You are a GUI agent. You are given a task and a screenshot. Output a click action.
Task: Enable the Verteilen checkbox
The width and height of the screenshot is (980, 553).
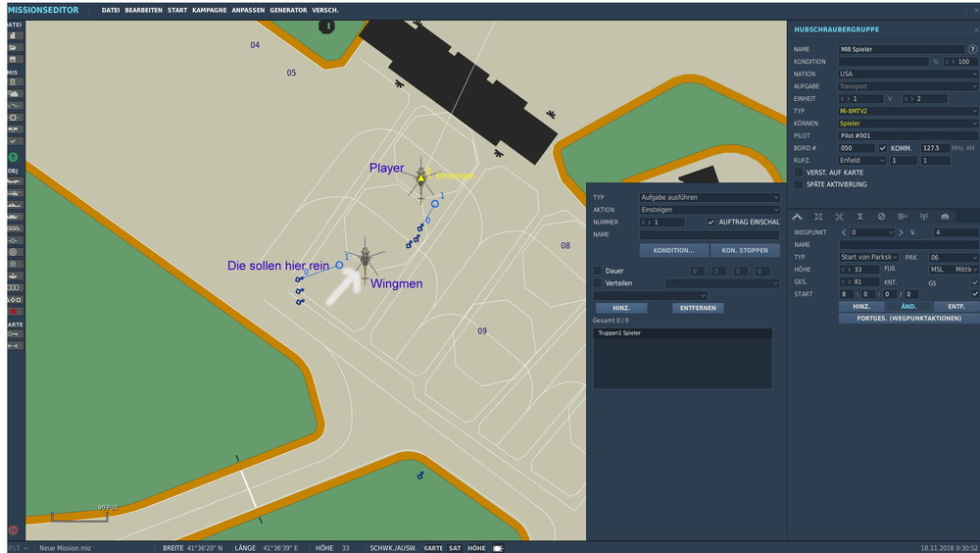[x=597, y=283]
